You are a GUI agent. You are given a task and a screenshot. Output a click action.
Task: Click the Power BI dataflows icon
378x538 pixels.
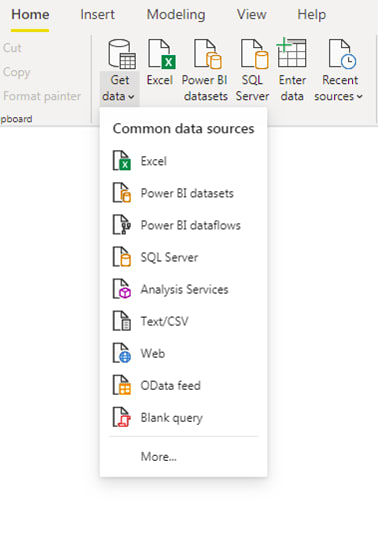(122, 224)
